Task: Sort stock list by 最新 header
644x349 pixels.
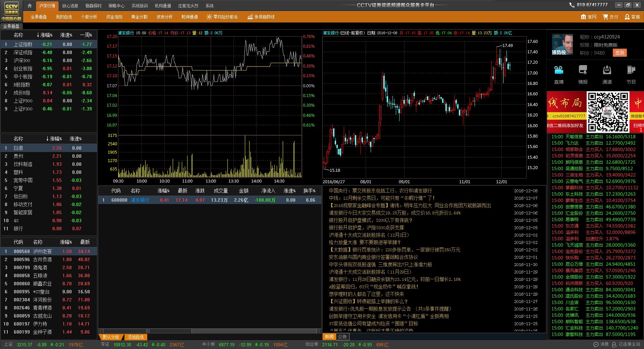Action: pos(85,242)
